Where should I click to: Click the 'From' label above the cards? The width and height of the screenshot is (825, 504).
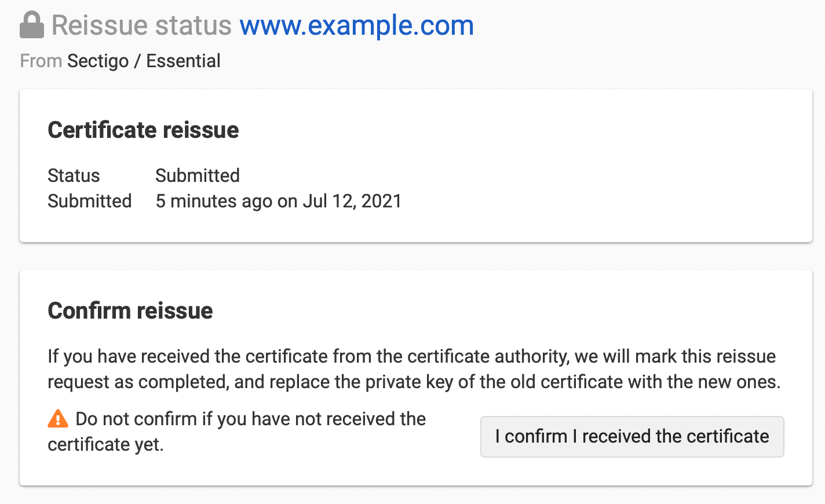tap(41, 60)
